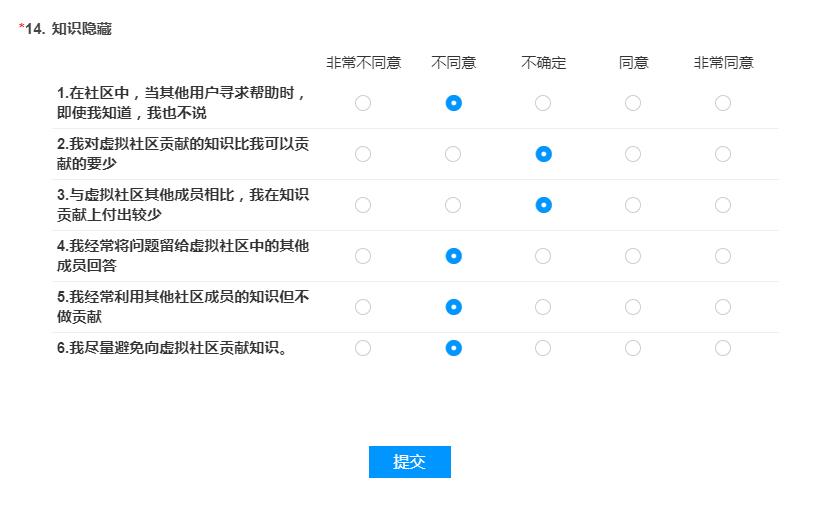Click statement 2 text about 贡献的知识
The height and width of the screenshot is (508, 833).
183,154
